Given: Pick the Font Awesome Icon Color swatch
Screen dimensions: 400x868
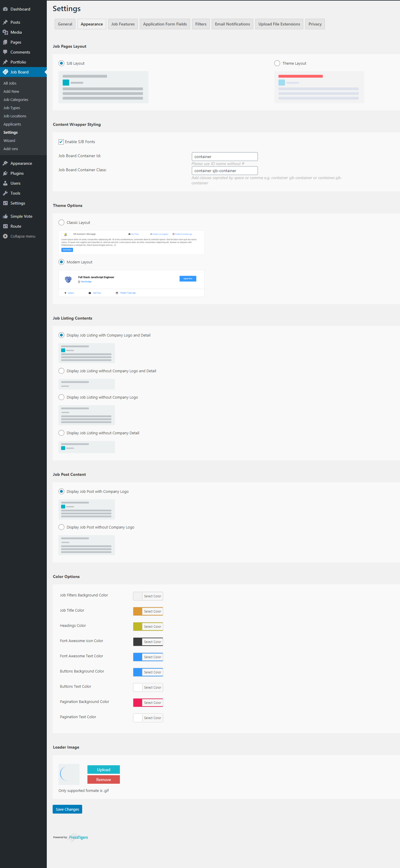Looking at the screenshot, I should pos(138,641).
